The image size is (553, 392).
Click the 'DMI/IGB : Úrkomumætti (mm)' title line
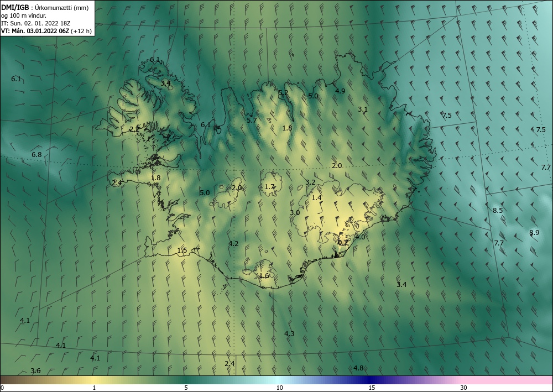pos(45,8)
